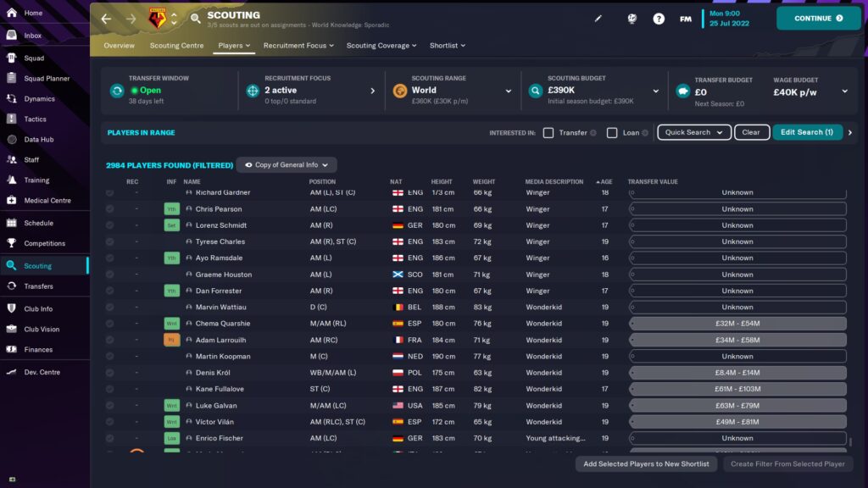Tick the Loan interest checkbox

pyautogui.click(x=612, y=133)
